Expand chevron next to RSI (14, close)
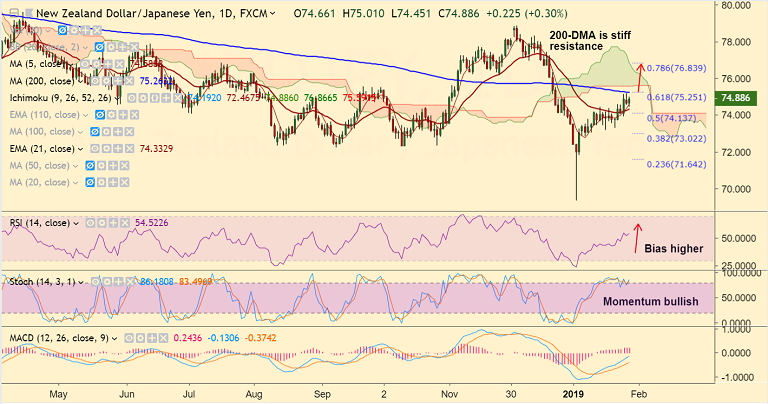The image size is (768, 404). 76,223
